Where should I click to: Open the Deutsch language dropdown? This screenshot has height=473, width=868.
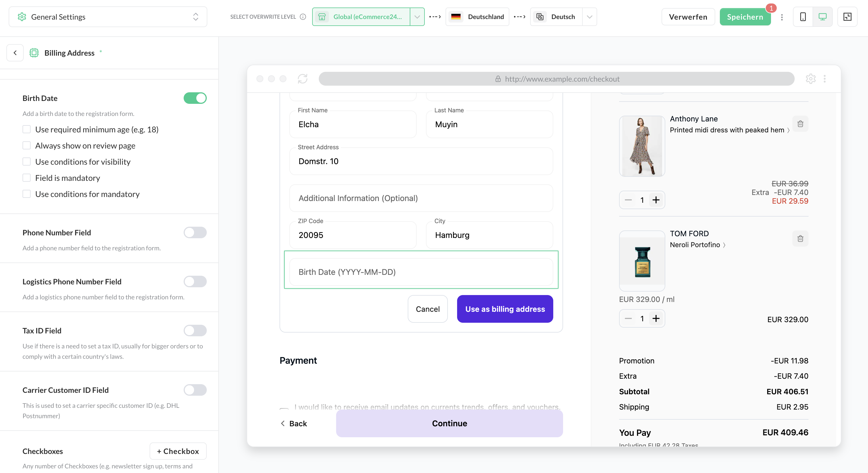(589, 17)
